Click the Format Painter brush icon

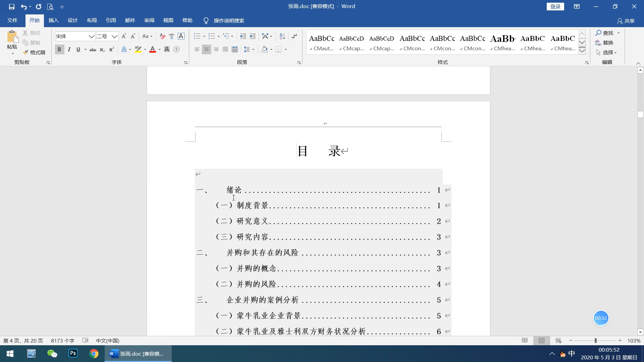pos(34,52)
